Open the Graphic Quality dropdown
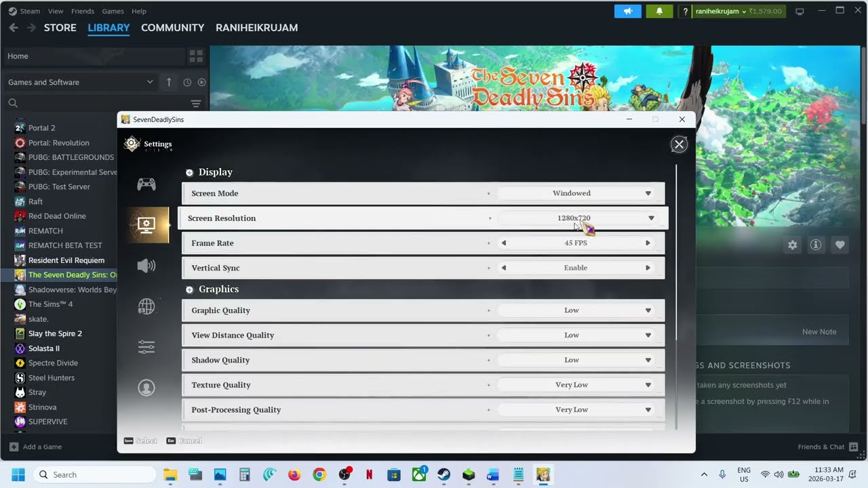Screen dimensions: 868x488 click(576, 310)
